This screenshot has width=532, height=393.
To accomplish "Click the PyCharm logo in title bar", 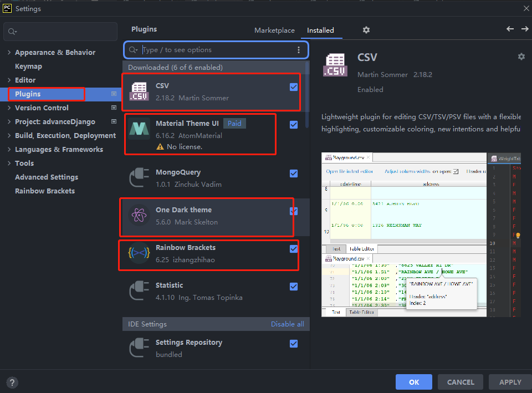I will [x=7, y=8].
